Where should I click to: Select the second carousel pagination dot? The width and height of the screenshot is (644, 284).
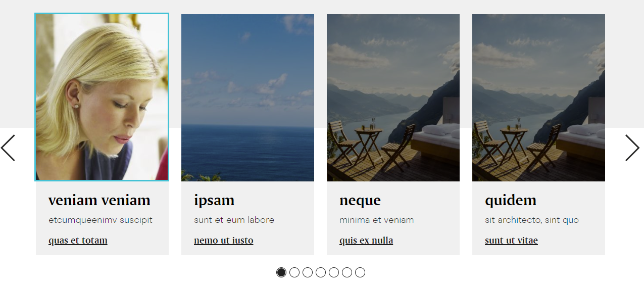(x=294, y=272)
